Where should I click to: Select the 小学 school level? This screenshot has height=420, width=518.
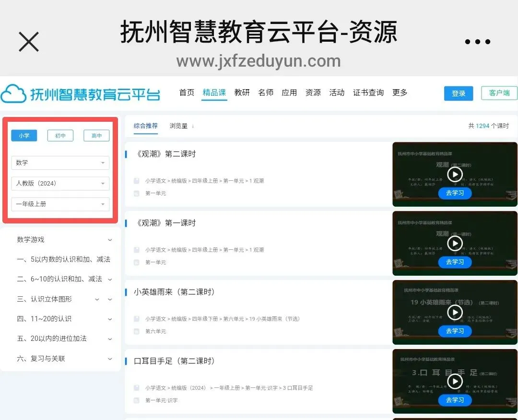point(24,135)
